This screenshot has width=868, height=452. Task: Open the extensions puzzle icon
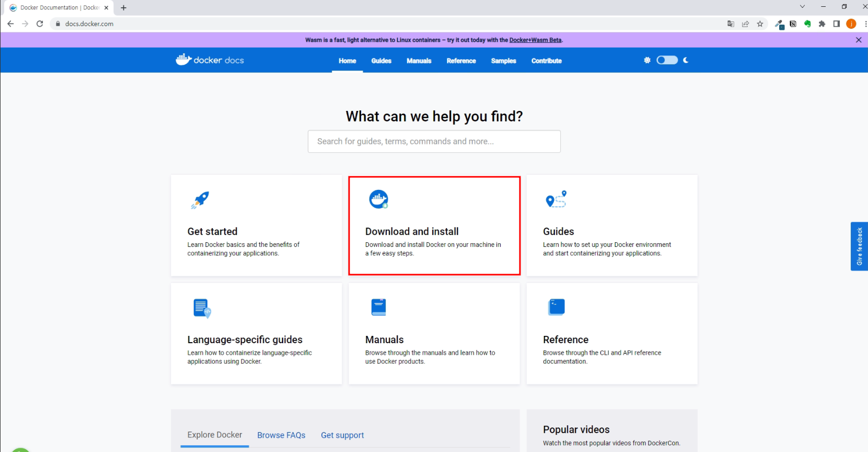[822, 24]
